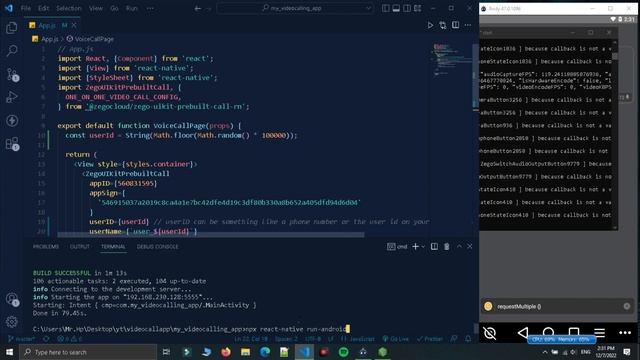Image resolution: width=640 pixels, height=360 pixels.
Task: Tap the emulator Recents square button
Action: [x=574, y=332]
